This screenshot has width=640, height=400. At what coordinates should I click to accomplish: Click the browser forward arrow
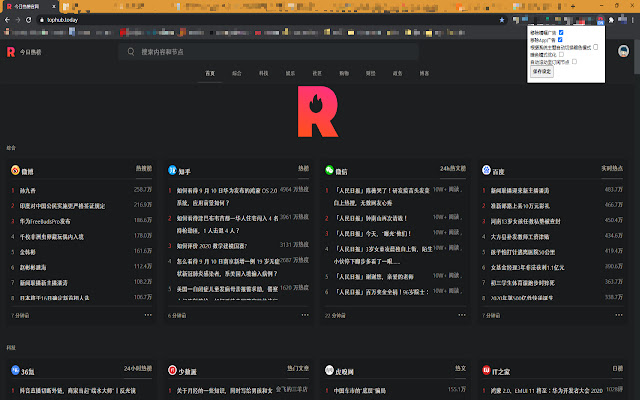pos(18,20)
